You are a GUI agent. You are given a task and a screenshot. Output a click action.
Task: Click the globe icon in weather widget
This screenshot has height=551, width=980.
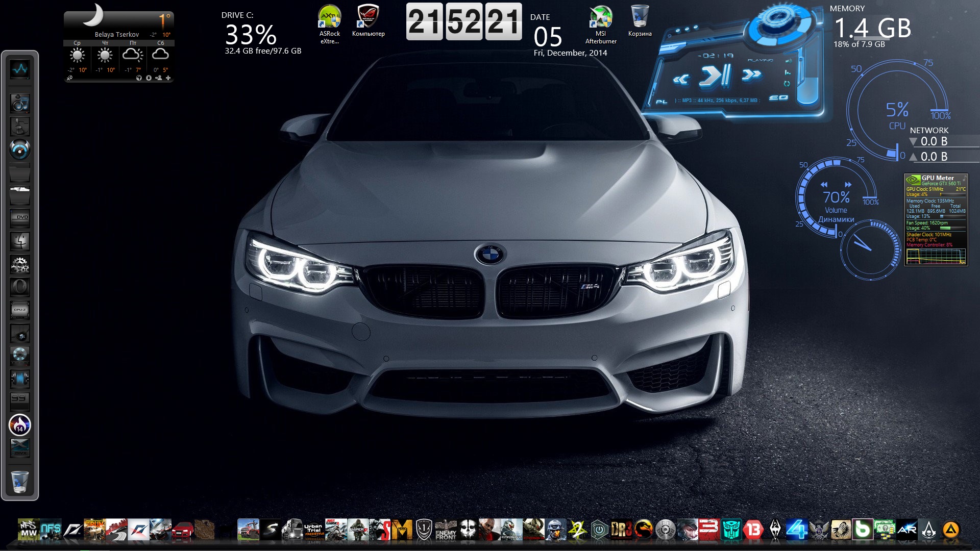point(139,78)
